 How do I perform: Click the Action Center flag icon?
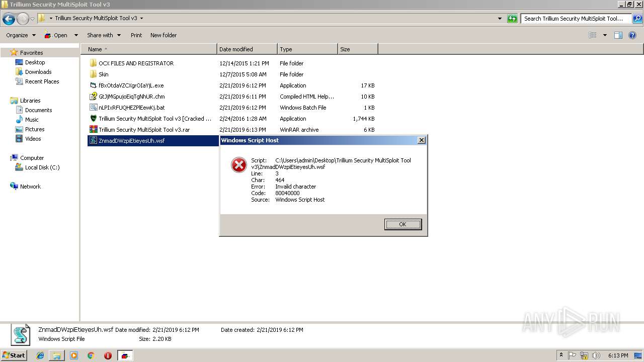click(573, 355)
